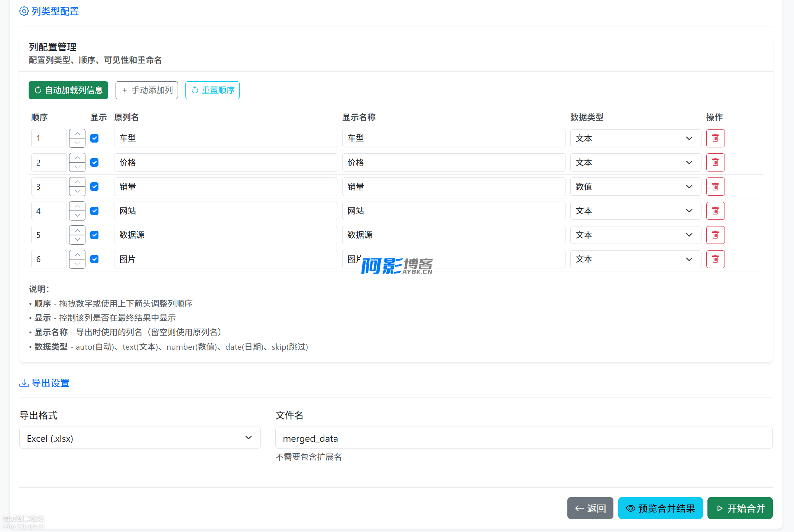Move 网站 row down with arrow

77,215
